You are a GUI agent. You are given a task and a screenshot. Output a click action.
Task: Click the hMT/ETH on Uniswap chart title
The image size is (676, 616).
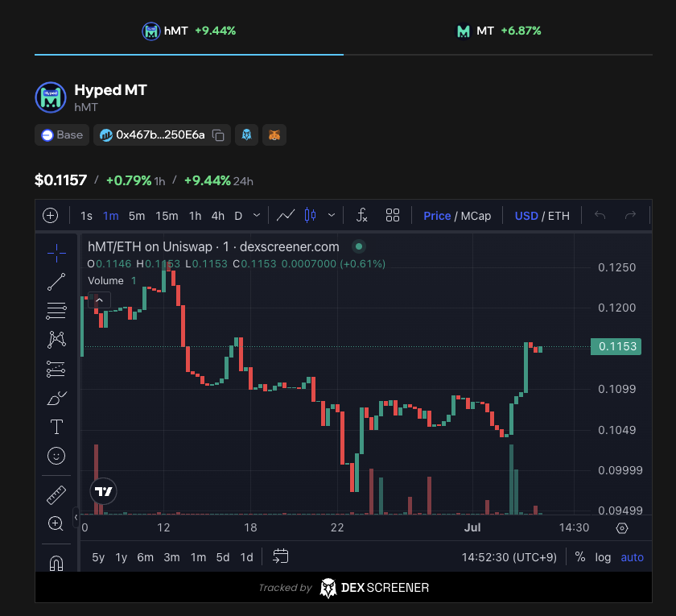(213, 246)
